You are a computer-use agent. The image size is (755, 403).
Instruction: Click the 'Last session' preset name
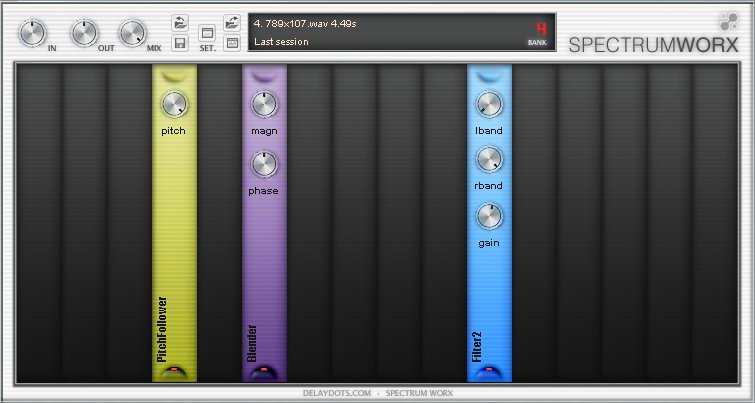click(x=281, y=42)
